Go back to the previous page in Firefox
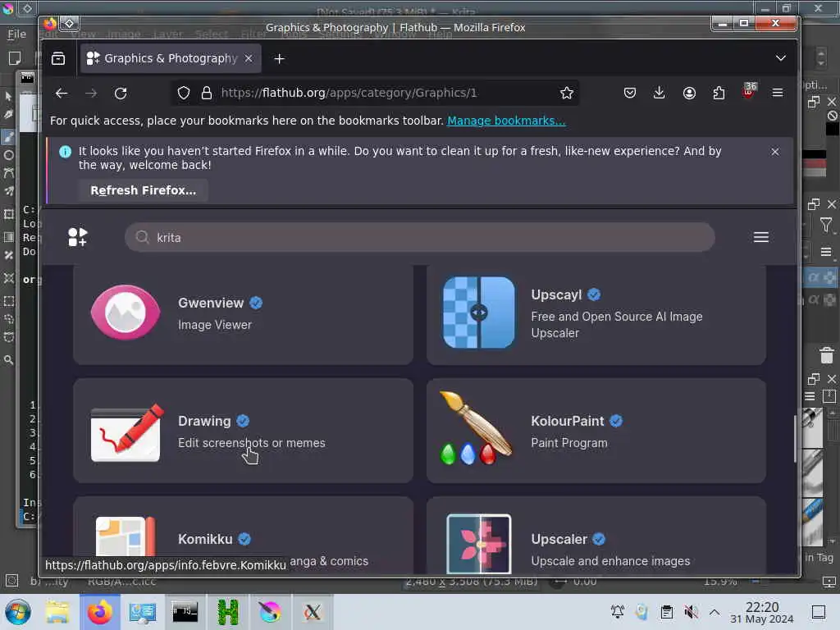 pyautogui.click(x=61, y=94)
